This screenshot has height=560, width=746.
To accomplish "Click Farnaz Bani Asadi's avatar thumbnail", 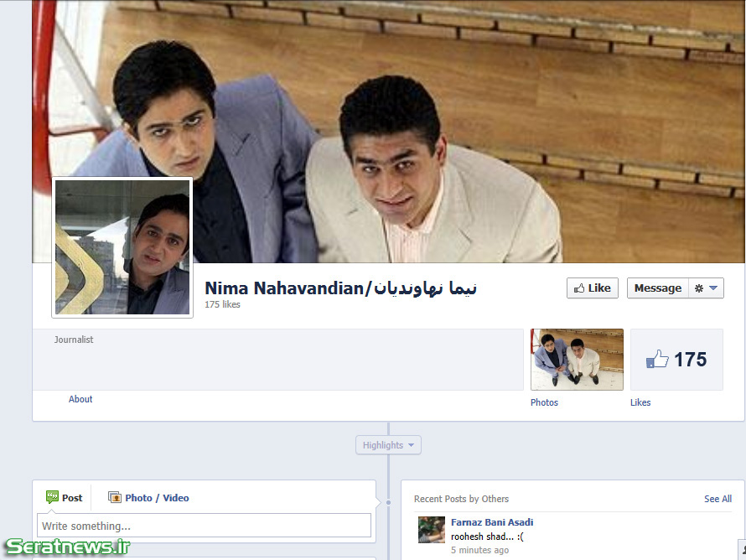I will pyautogui.click(x=432, y=530).
